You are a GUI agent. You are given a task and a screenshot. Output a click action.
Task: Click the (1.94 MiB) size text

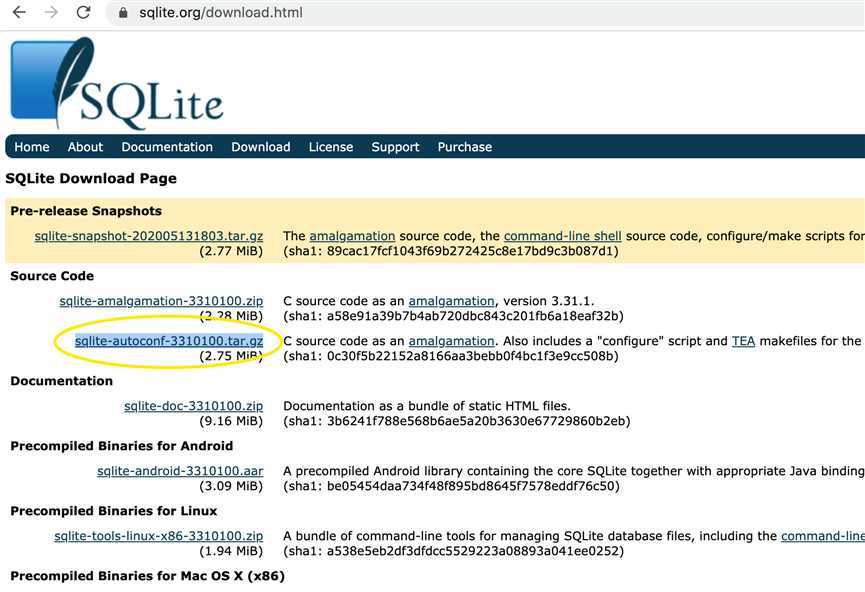[231, 551]
